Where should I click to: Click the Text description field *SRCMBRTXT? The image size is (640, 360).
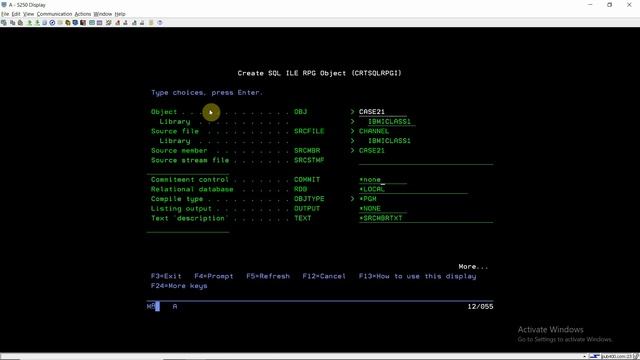(426, 218)
